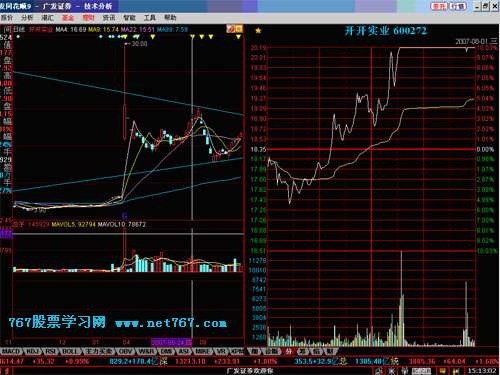Switch indicator to KDJ tab
Image resolution: width=500 pixels, height=375 pixels.
33,351
